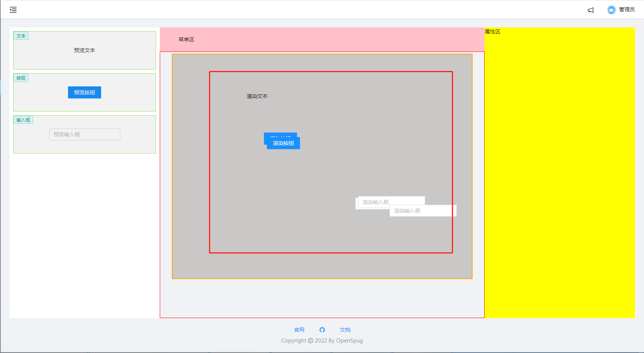The height and width of the screenshot is (353, 644).
Task: Open the 官网 footer link
Action: pos(299,330)
